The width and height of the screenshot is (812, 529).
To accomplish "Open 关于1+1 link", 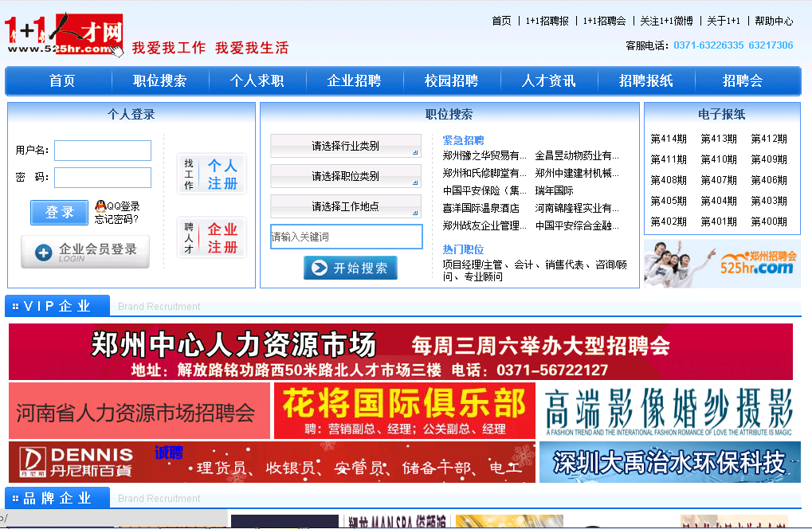I will [x=724, y=21].
